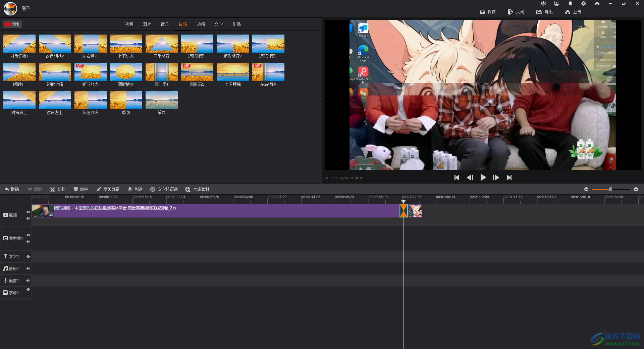Select 解散 transition thumbnail

[x=162, y=100]
